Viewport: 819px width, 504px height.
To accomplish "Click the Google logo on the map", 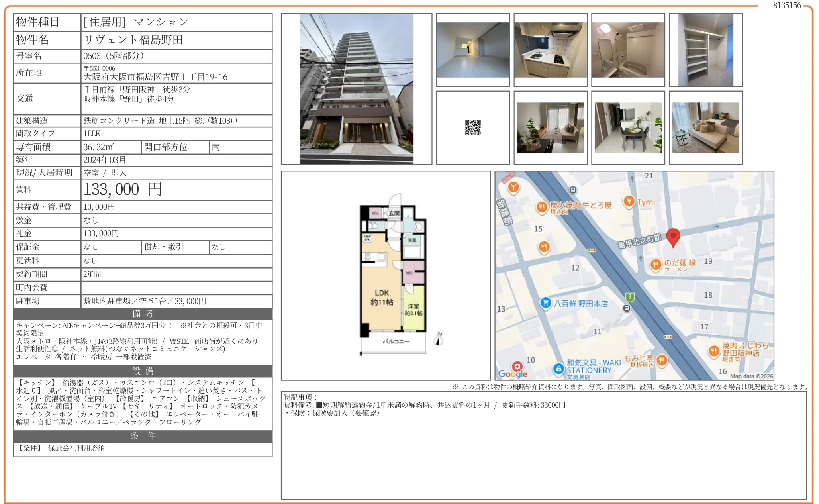I will [513, 373].
